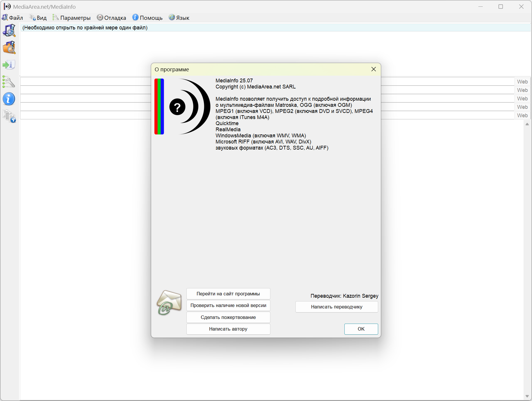Close the О программе dialog
The width and height of the screenshot is (532, 401).
pos(374,69)
